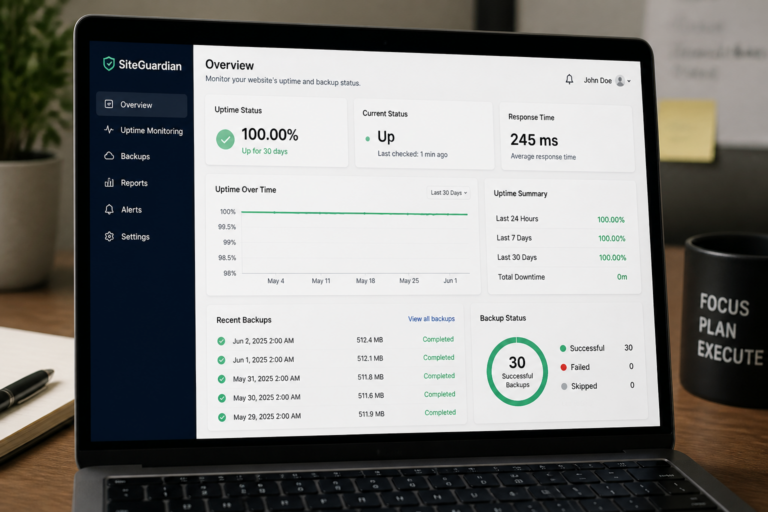Open the Last 30 Days dropdown
Image resolution: width=768 pixels, height=512 pixels.
point(449,193)
